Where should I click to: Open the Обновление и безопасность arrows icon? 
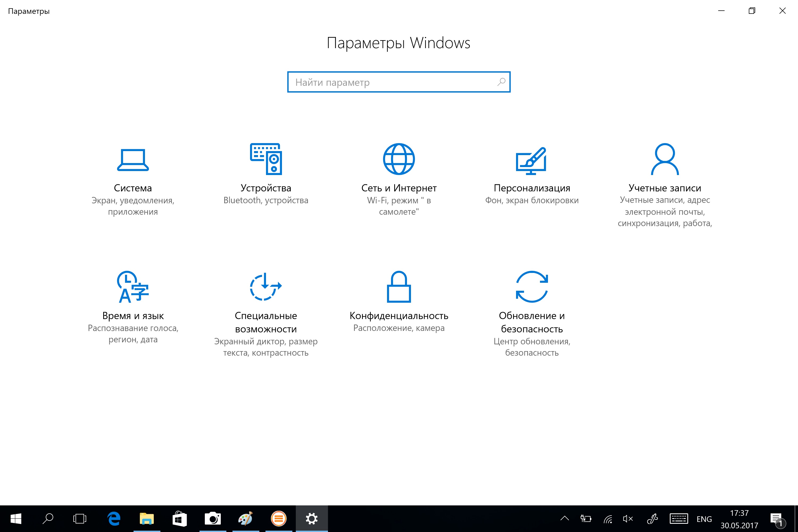[532, 287]
